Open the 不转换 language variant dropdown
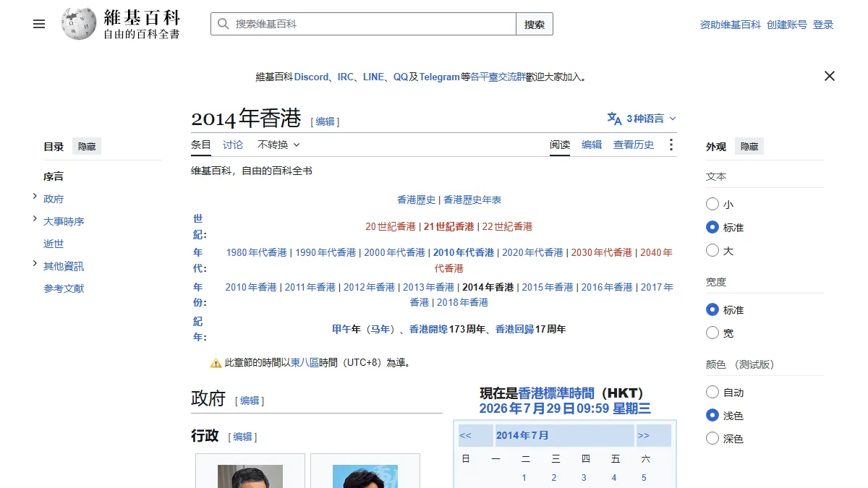This screenshot has height=488, width=868. [x=278, y=145]
